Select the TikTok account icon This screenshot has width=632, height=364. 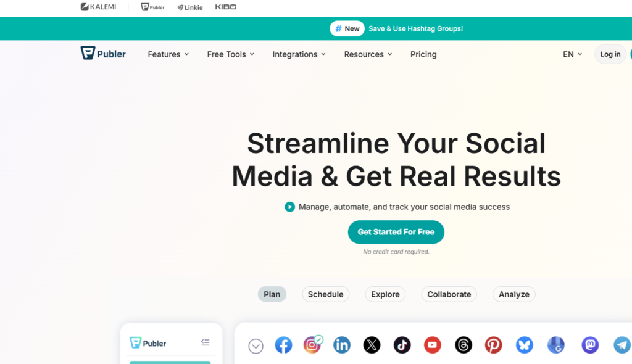pyautogui.click(x=402, y=345)
